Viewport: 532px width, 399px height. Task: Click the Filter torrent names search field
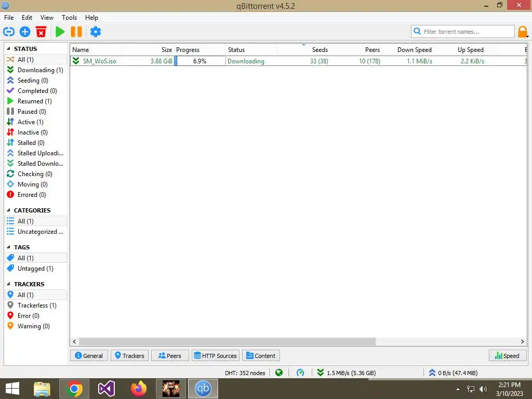[462, 32]
